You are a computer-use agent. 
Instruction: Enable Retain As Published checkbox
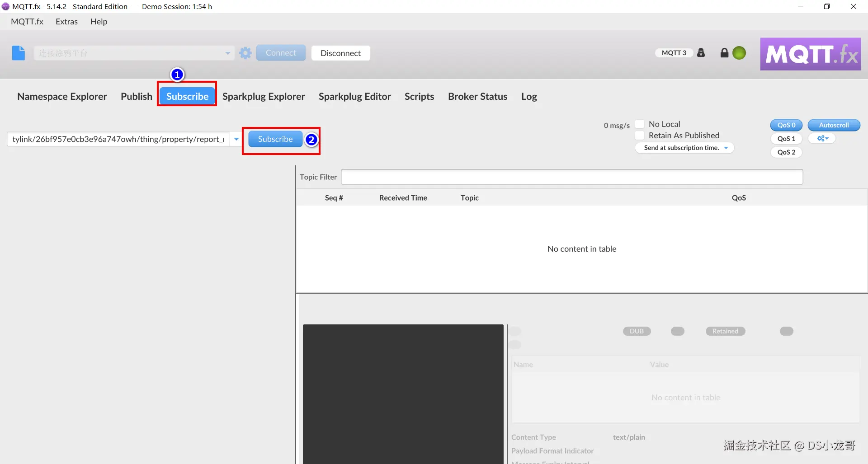click(640, 135)
